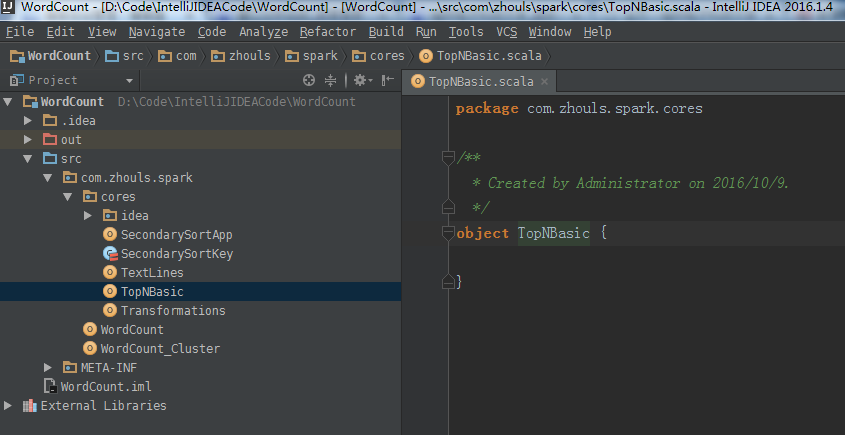845x435 pixels.
Task: Open the Run menu
Action: [x=426, y=32]
